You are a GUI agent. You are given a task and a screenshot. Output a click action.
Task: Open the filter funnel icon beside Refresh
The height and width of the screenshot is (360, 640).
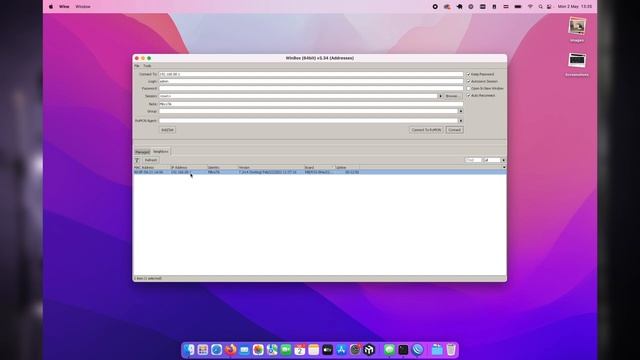(x=137, y=160)
